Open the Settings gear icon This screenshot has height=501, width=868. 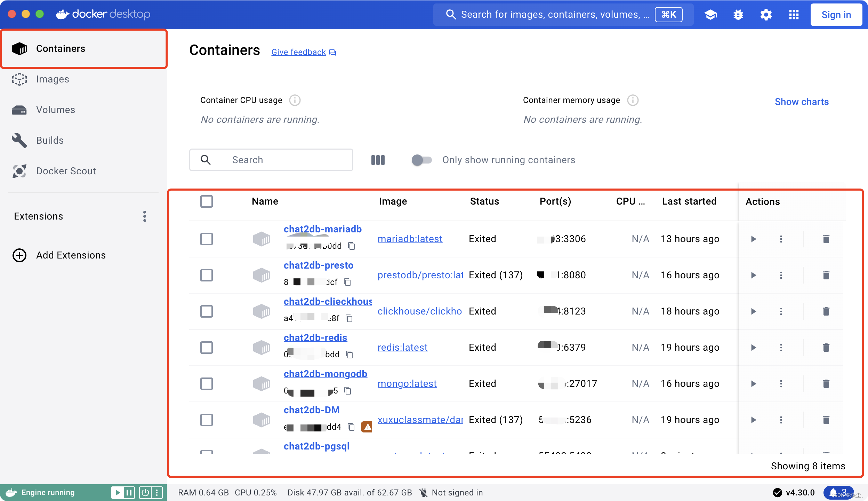point(766,15)
